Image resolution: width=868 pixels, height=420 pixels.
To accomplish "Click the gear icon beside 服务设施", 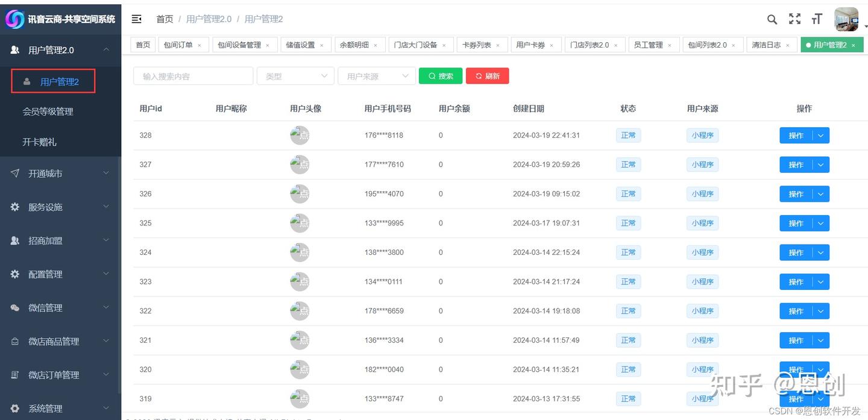I will (x=15, y=207).
